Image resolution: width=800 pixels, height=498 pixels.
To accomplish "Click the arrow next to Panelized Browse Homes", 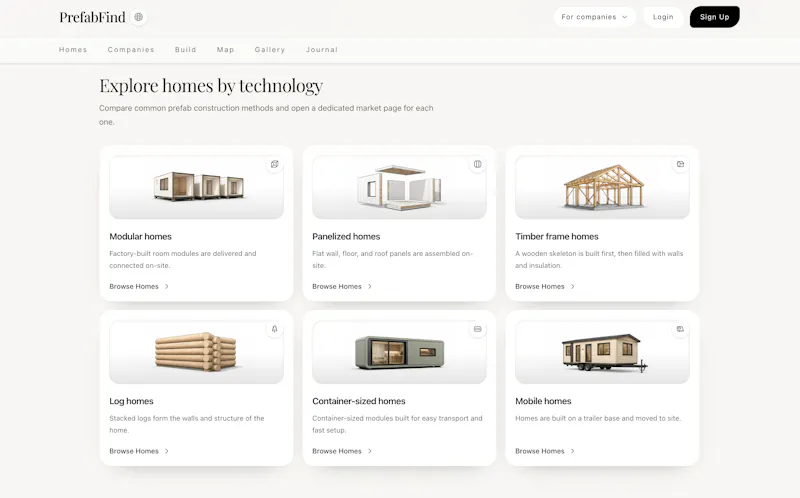I will 370,286.
